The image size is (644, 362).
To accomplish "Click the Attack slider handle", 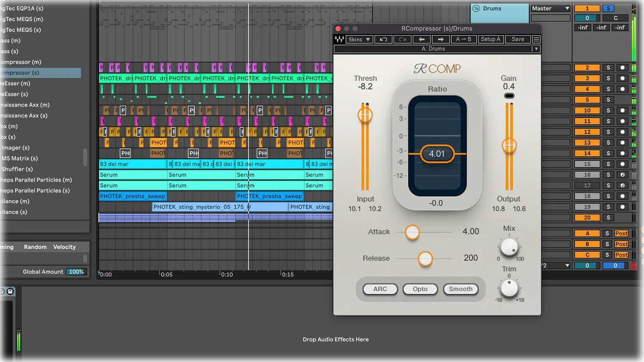I will [x=412, y=232].
